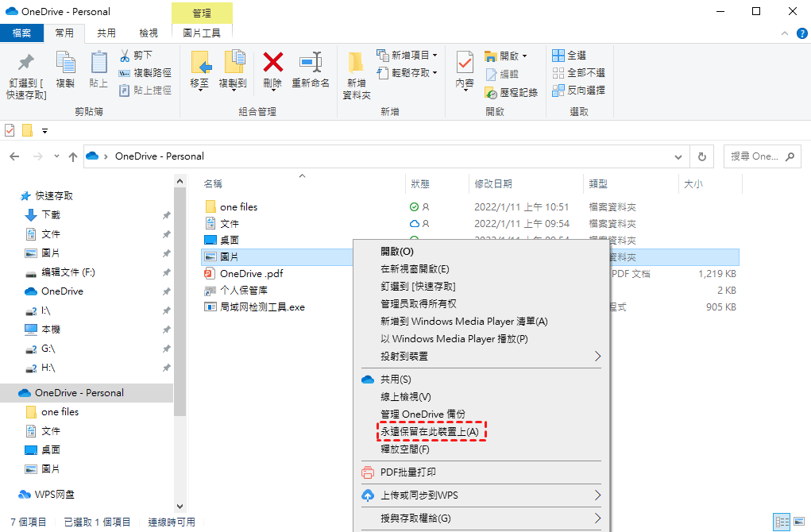The width and height of the screenshot is (811, 532).
Task: Click 編輯 in the ribbon
Action: click(502, 74)
